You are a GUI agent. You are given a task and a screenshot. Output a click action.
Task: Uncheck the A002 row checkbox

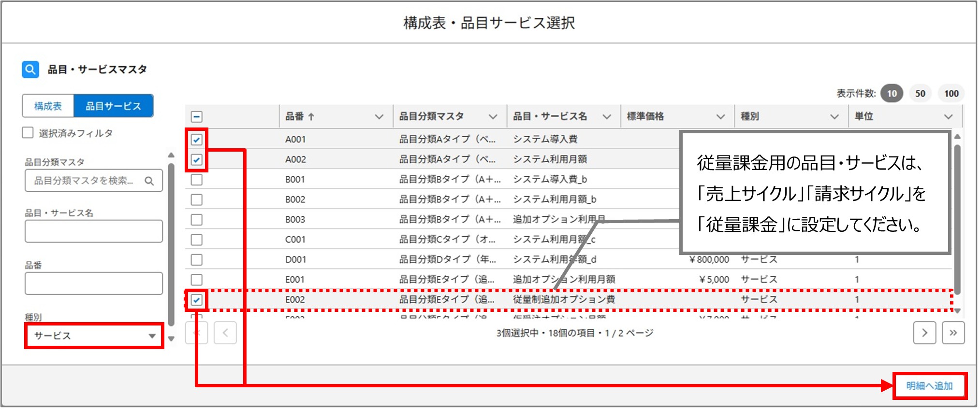196,160
